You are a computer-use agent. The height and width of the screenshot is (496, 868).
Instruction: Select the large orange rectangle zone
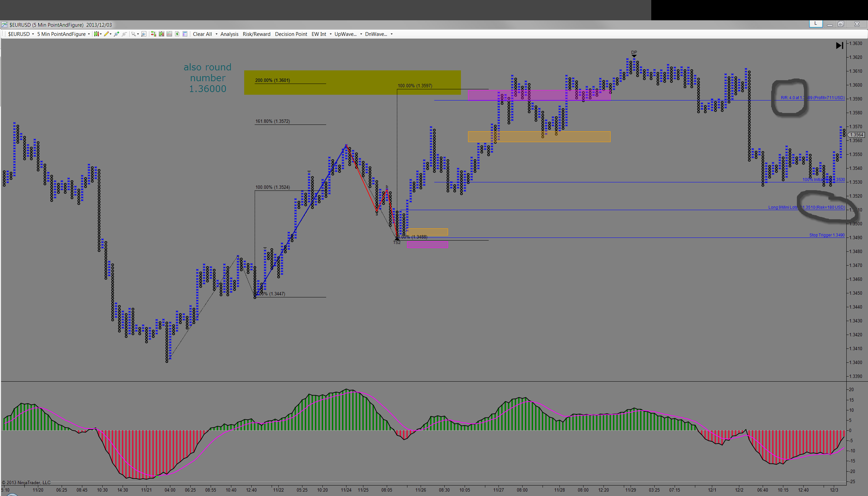coord(539,137)
